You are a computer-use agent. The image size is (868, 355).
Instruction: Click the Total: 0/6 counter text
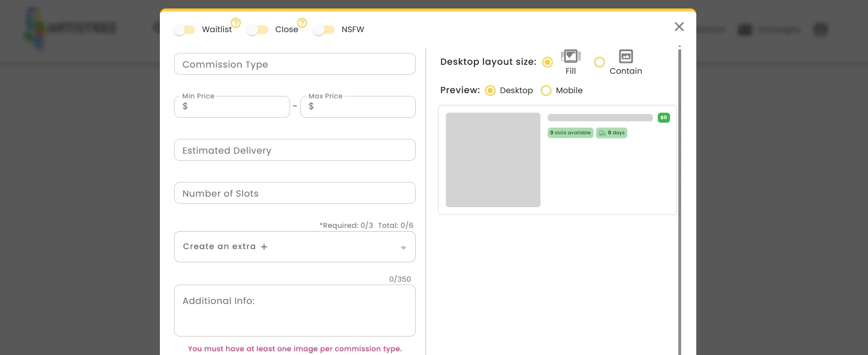tap(395, 225)
